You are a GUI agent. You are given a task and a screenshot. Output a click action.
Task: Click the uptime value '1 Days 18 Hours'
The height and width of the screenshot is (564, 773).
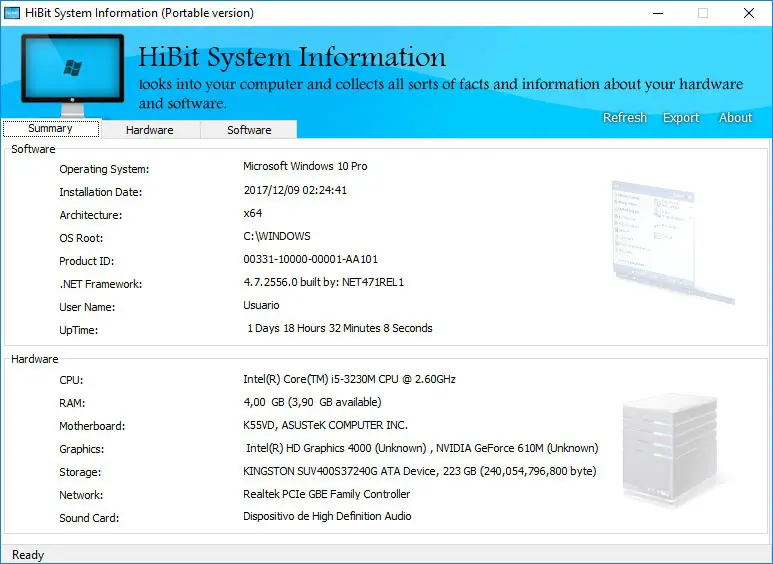click(286, 328)
